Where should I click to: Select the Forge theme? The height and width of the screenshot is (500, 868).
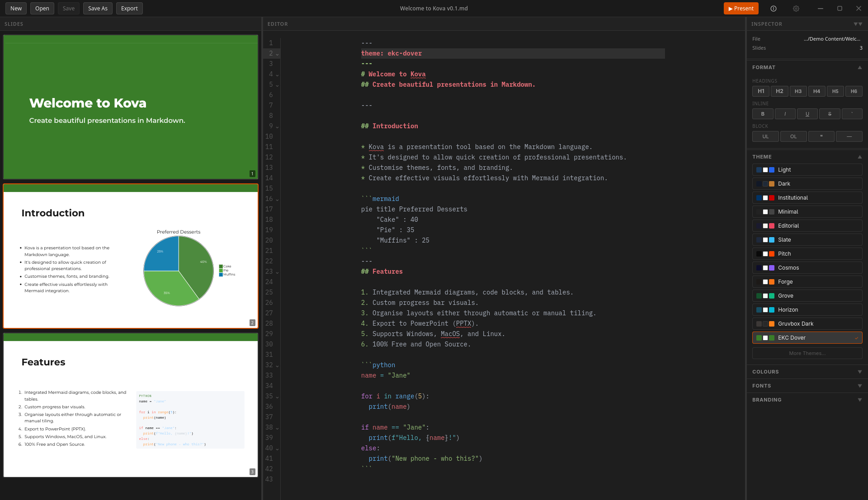coord(807,282)
